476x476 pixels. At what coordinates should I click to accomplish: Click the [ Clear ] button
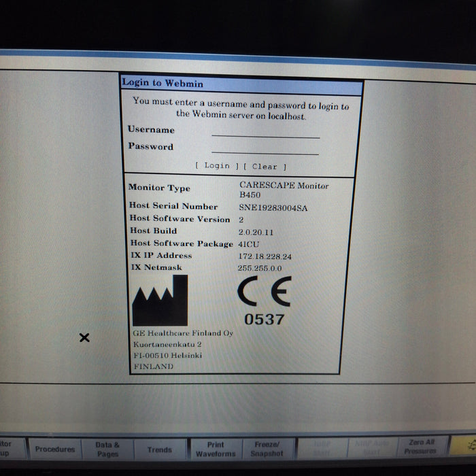(265, 167)
